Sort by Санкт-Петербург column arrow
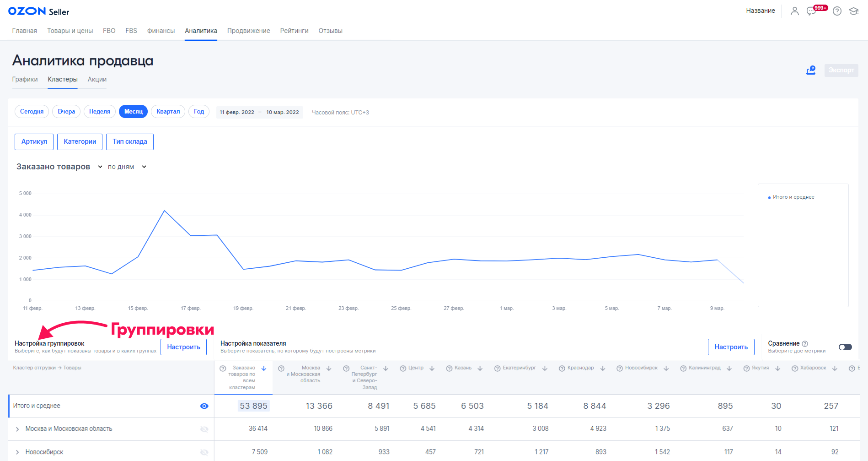Image resolution: width=868 pixels, height=461 pixels. (x=386, y=369)
